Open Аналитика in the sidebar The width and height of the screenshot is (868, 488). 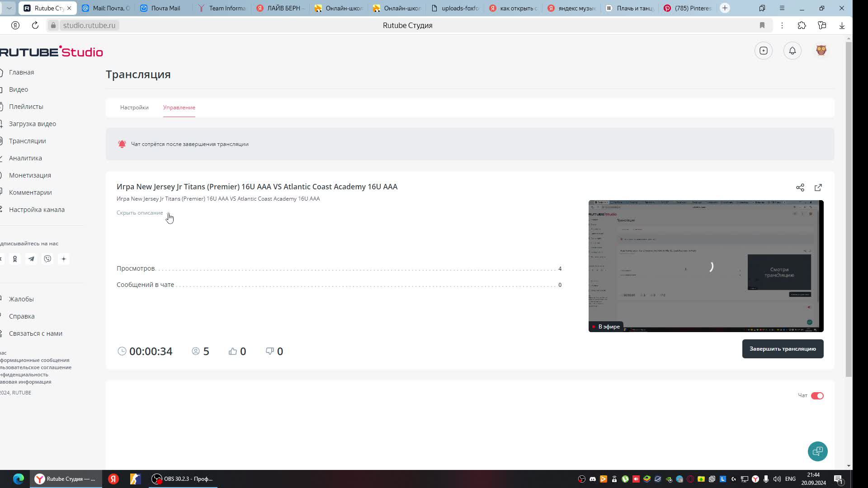point(25,158)
